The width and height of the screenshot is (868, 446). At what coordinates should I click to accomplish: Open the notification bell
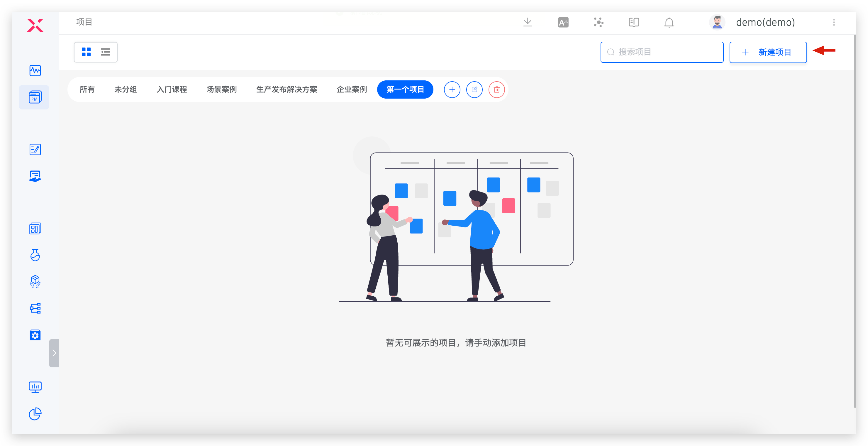tap(669, 23)
